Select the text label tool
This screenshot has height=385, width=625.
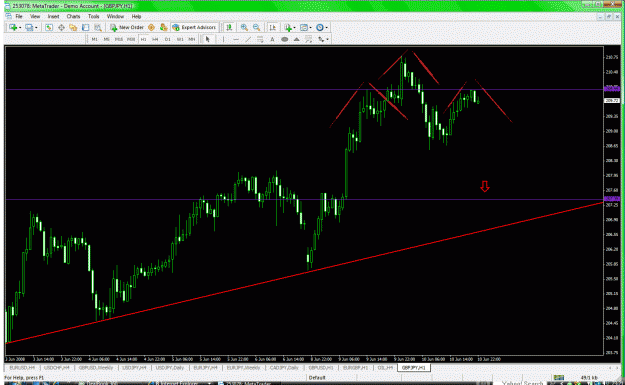tap(309, 39)
